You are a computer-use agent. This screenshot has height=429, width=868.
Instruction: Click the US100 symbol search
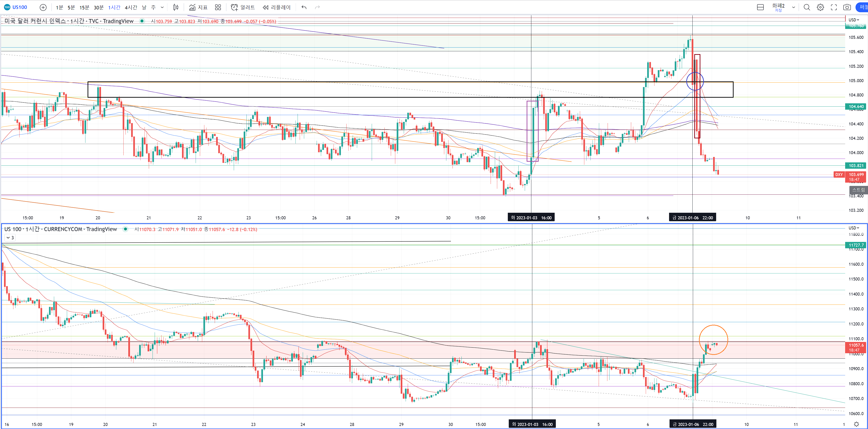click(x=16, y=7)
